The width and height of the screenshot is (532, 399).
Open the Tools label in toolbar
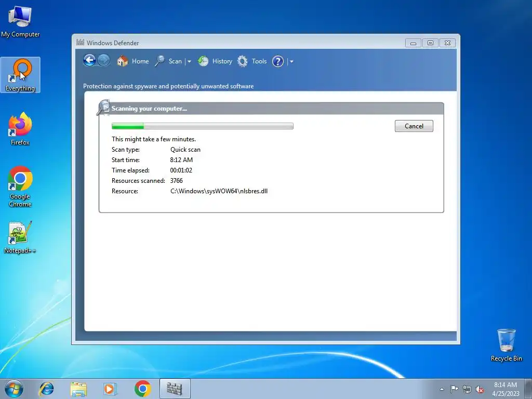pyautogui.click(x=259, y=61)
